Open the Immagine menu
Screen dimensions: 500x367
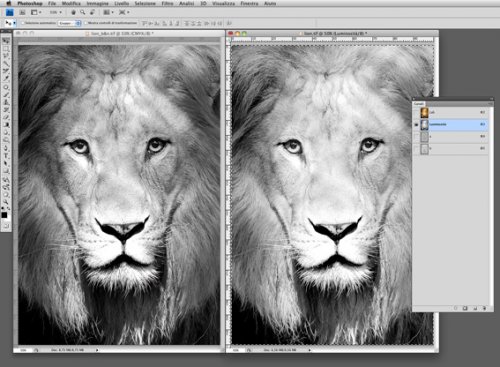pos(97,3)
